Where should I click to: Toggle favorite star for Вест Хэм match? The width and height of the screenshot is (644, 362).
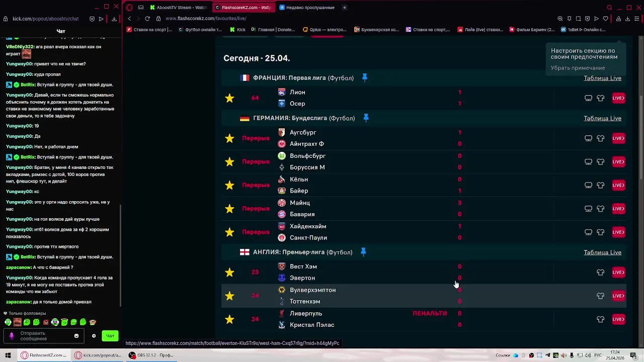(229, 273)
